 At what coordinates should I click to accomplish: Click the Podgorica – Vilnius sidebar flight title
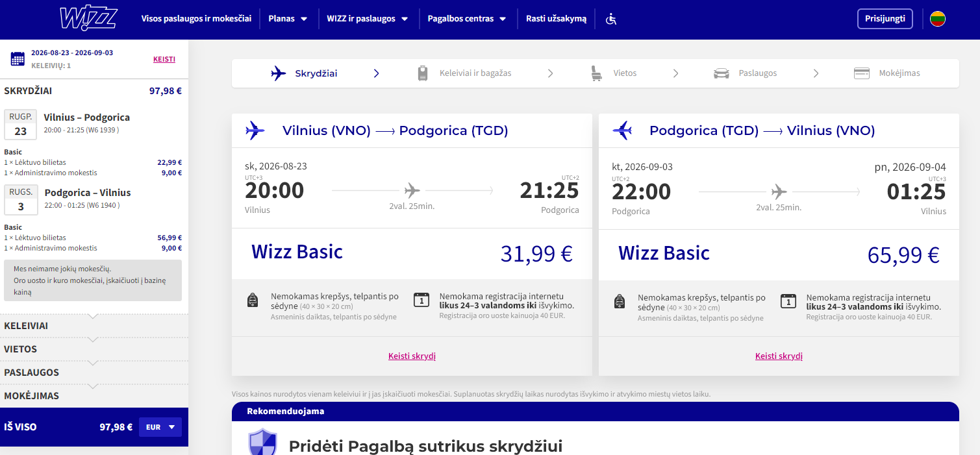88,193
